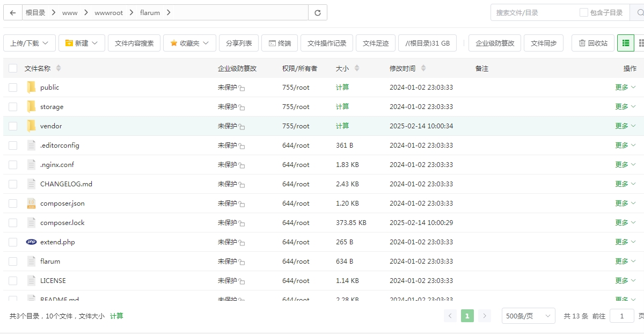The height and width of the screenshot is (334, 644).
Task: Check the checkbox for the vendor folder
Action: click(13, 126)
